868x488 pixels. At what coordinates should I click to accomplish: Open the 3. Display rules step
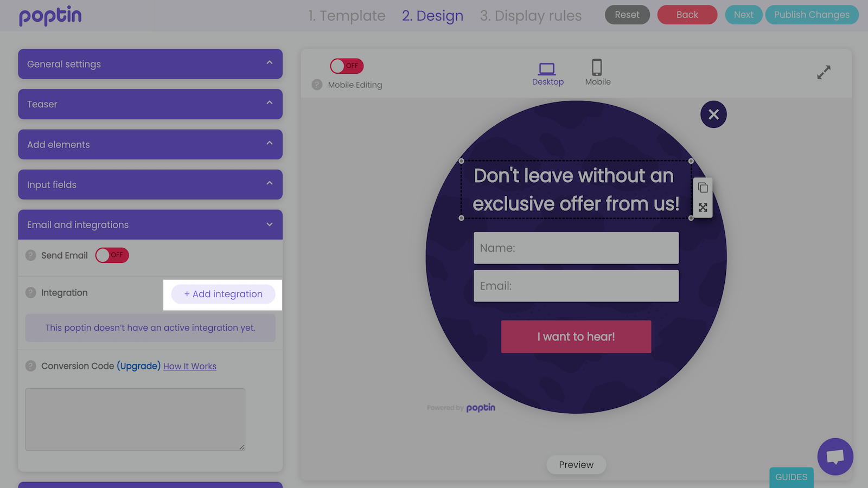coord(530,16)
